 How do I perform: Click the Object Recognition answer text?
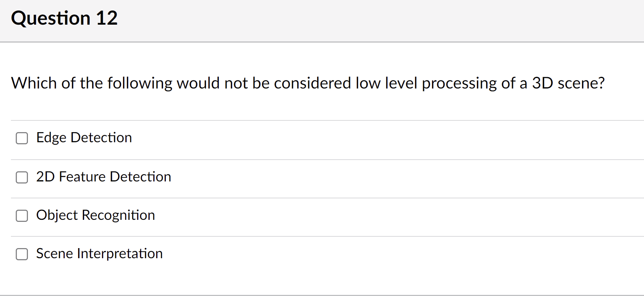tap(95, 215)
